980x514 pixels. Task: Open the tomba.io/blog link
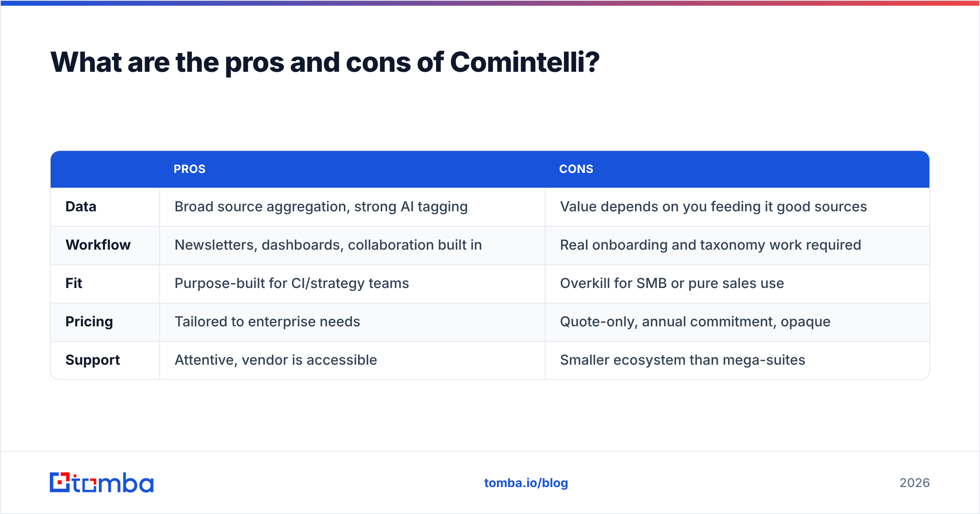[x=526, y=483]
